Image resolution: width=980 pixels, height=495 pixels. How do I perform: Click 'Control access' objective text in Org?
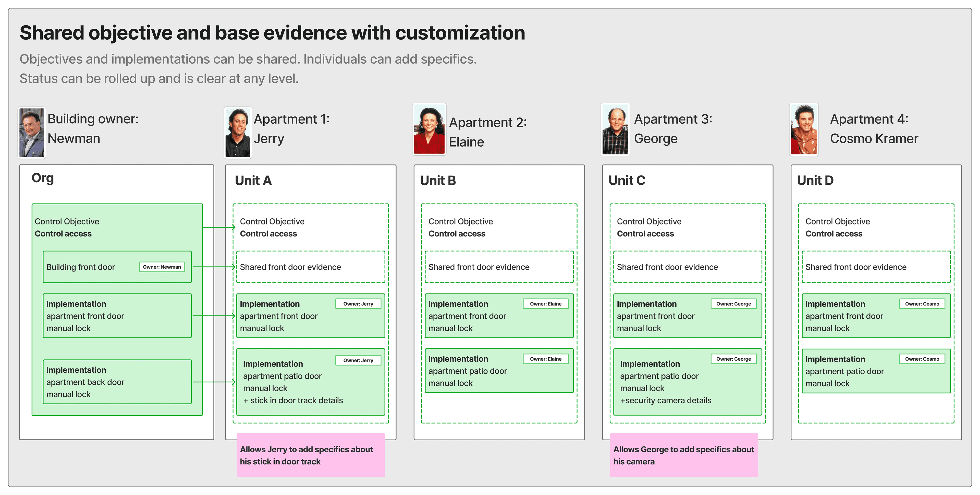click(x=63, y=234)
